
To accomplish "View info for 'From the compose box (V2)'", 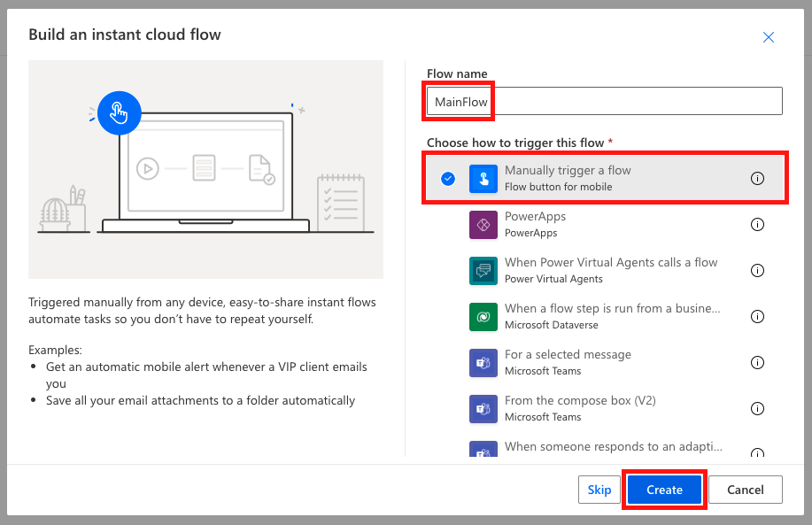I will (757, 408).
